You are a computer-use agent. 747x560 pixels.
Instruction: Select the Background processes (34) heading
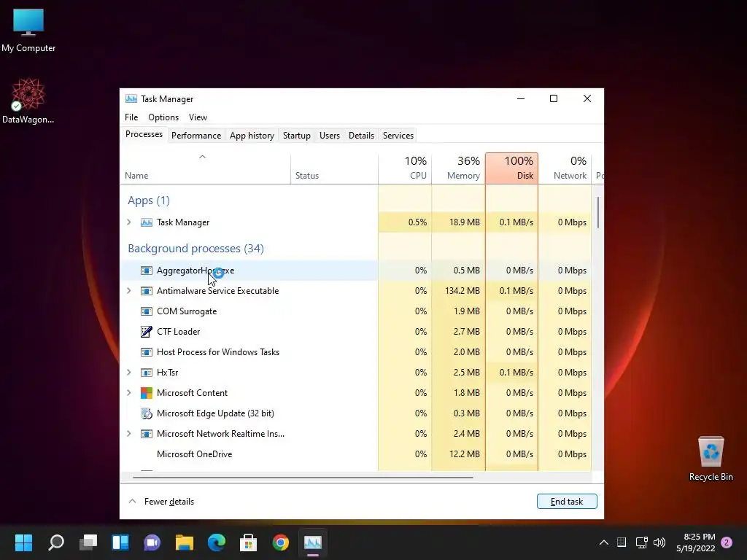coord(196,249)
